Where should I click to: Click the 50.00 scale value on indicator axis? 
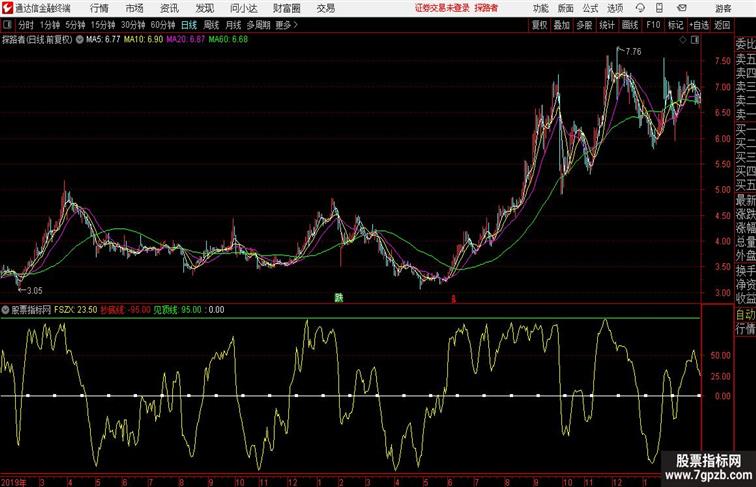point(720,355)
